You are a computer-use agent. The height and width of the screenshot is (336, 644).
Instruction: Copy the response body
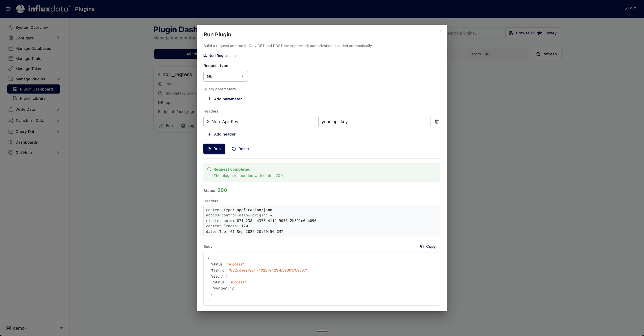tap(428, 247)
